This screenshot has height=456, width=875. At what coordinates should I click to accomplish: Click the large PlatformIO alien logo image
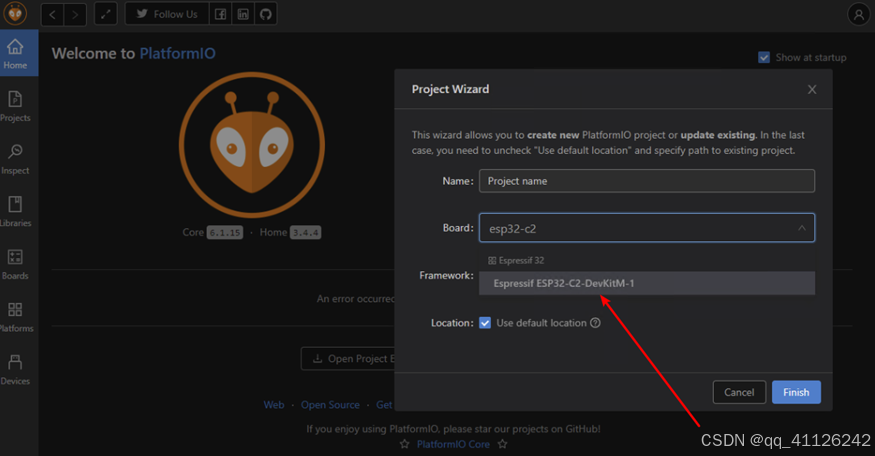(x=252, y=145)
